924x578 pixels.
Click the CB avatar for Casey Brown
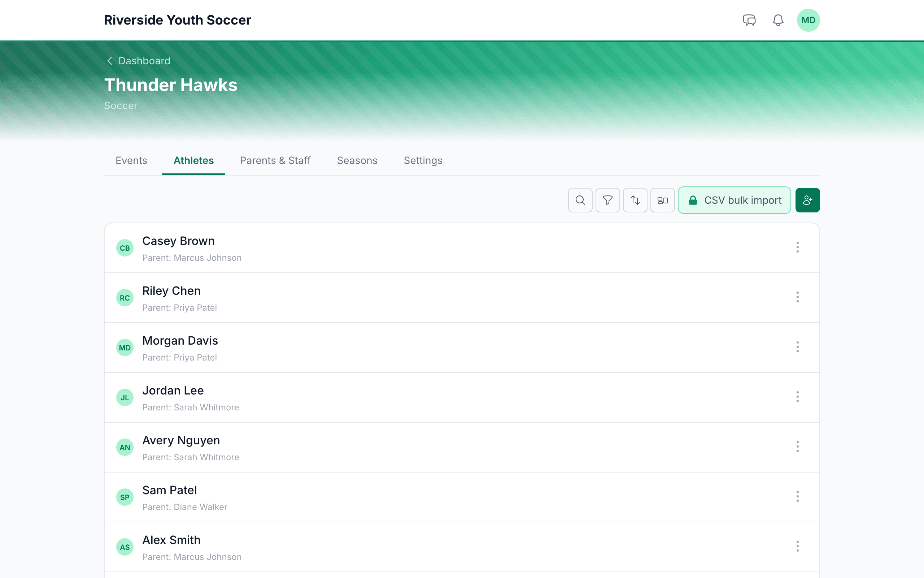[125, 248]
